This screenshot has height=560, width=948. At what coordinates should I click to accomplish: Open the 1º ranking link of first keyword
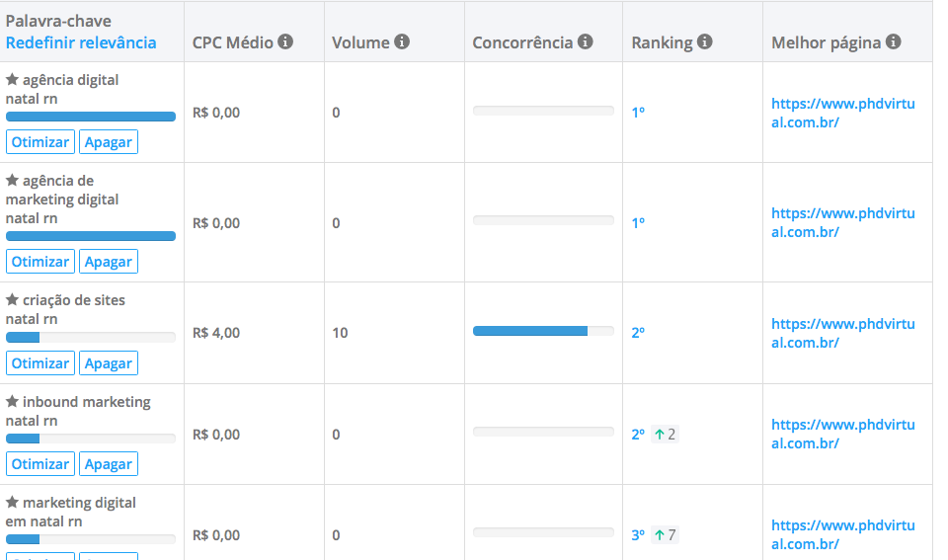639,113
